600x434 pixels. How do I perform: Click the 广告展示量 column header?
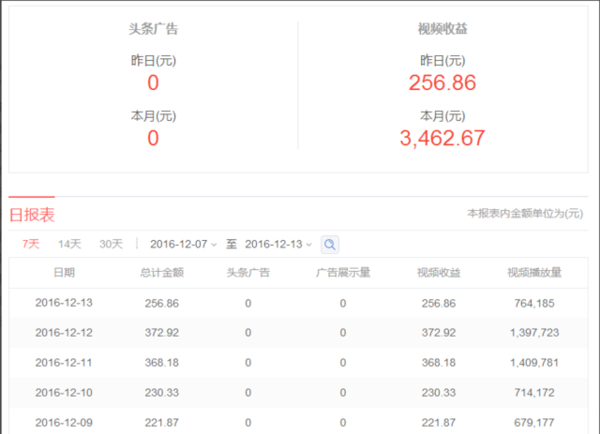click(343, 272)
